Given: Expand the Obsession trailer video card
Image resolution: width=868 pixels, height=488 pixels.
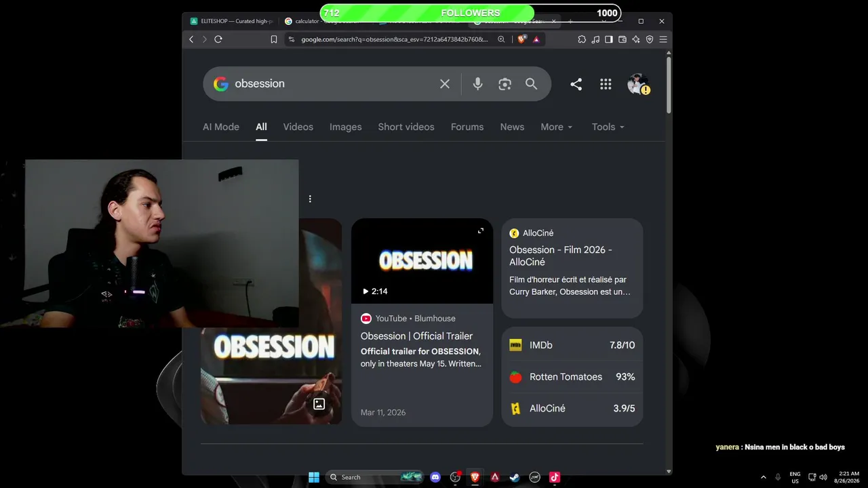Looking at the screenshot, I should [481, 231].
